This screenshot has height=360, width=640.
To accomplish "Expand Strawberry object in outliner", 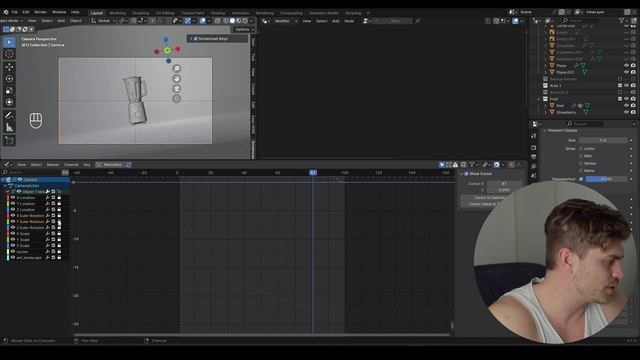I will (546, 112).
